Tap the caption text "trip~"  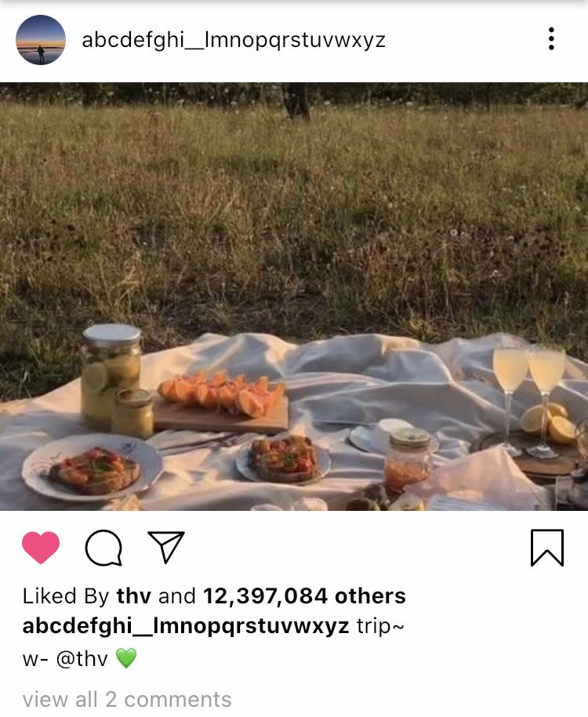point(380,626)
